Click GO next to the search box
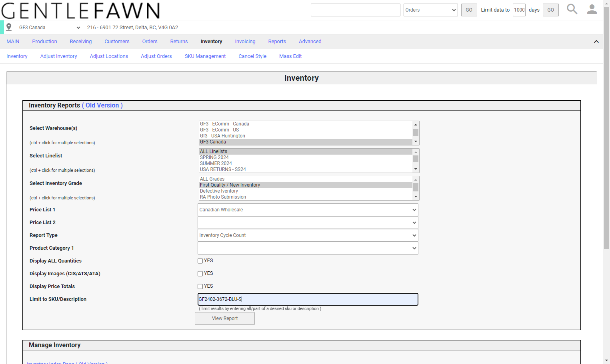 pos(469,10)
